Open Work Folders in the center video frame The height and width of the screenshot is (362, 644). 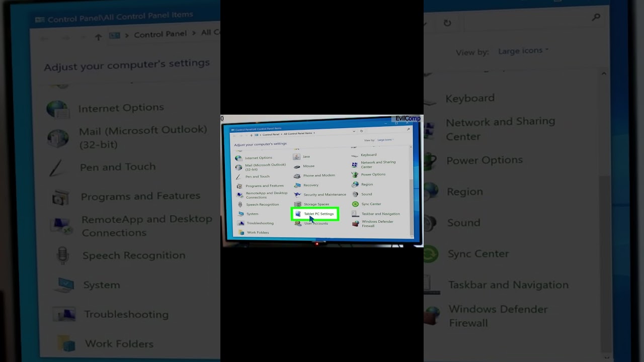coord(254,232)
